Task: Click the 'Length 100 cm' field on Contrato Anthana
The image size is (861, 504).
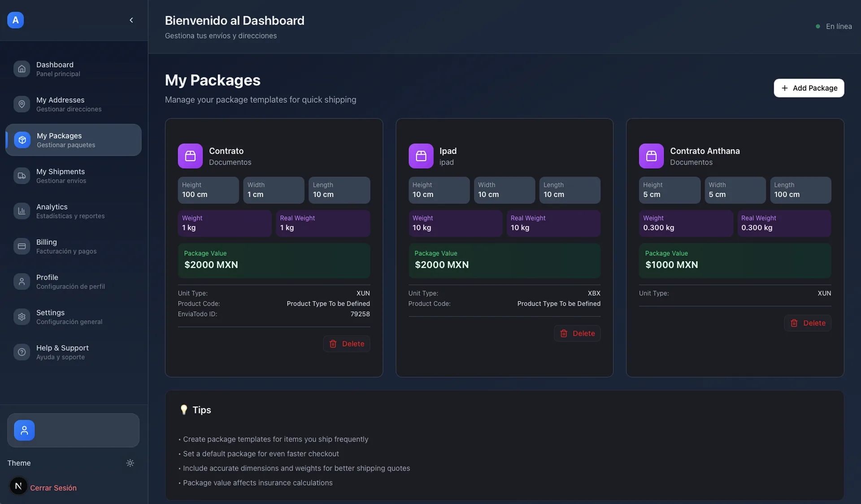Action: tap(800, 190)
